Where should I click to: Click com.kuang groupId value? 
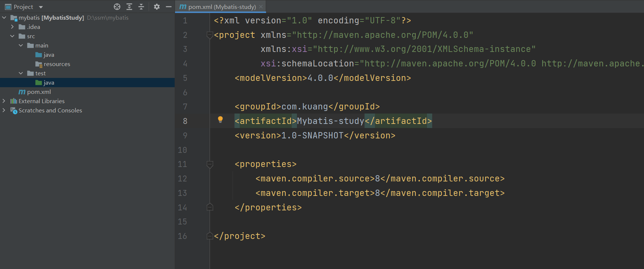(305, 106)
